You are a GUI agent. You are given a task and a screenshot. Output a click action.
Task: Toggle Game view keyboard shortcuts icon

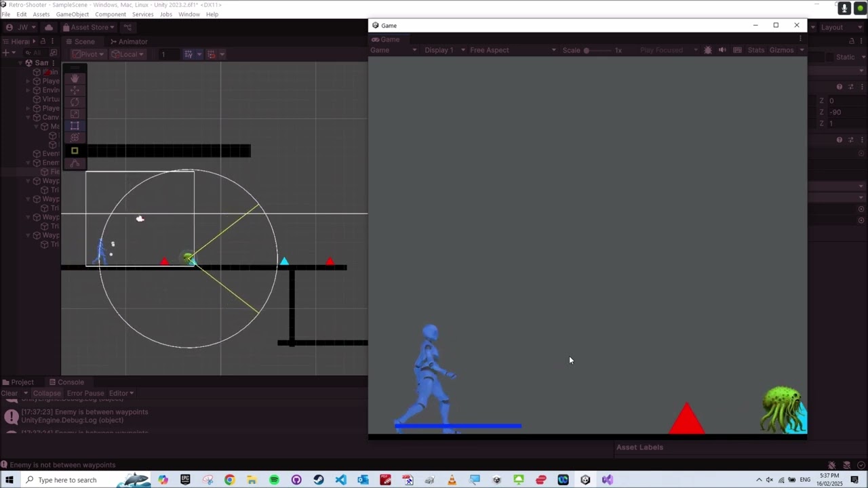click(x=737, y=50)
